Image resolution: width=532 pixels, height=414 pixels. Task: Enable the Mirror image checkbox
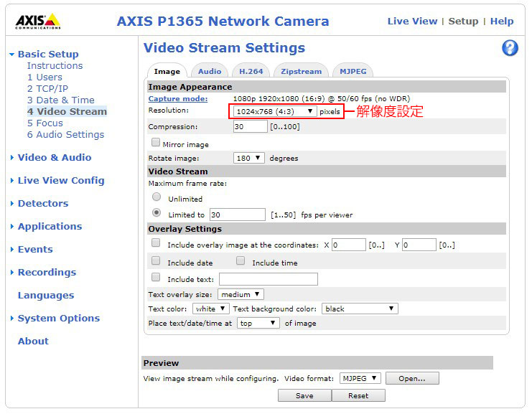(x=156, y=142)
